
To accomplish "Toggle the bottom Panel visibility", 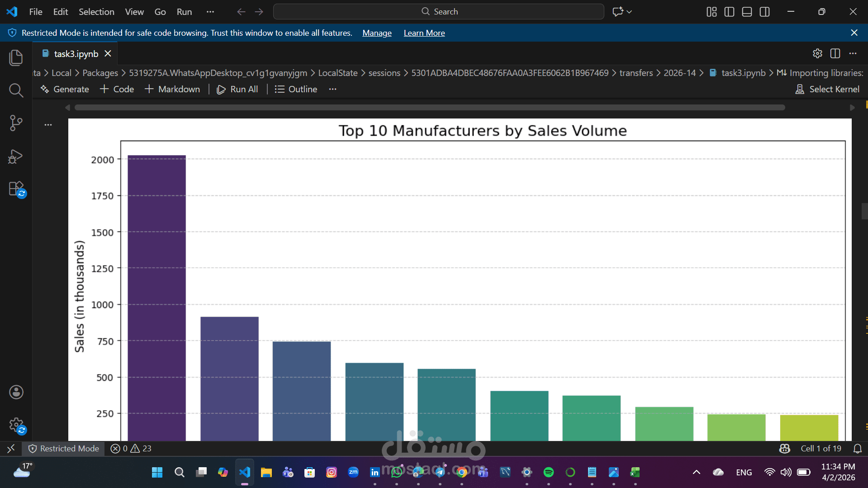I will (x=746, y=11).
